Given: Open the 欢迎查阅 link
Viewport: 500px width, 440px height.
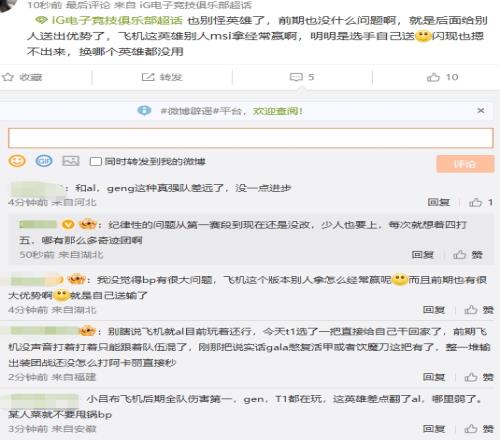Looking at the screenshot, I should [x=278, y=111].
